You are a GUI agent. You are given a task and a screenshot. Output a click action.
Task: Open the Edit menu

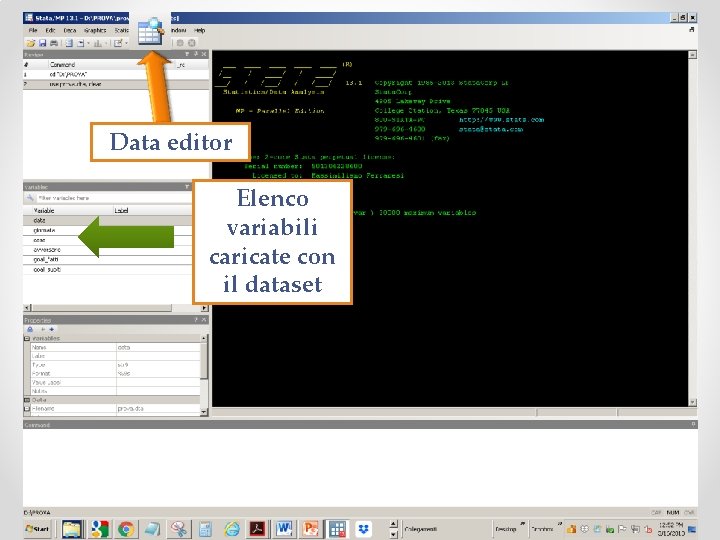coord(50,30)
